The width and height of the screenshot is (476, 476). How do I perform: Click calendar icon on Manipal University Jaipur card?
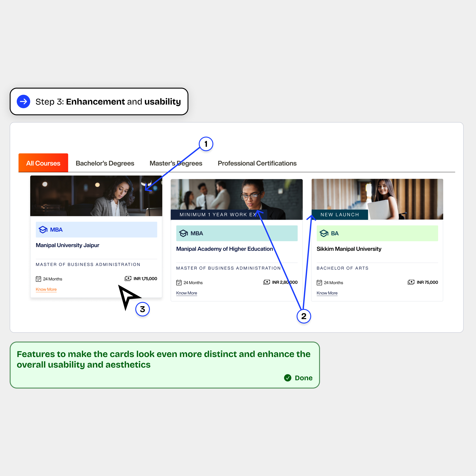pyautogui.click(x=38, y=279)
